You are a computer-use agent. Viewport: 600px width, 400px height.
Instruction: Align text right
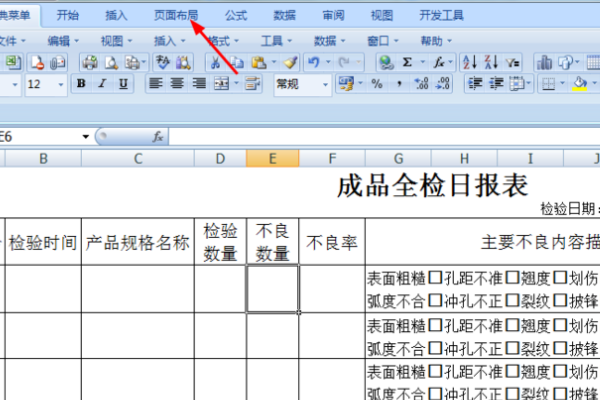199,83
